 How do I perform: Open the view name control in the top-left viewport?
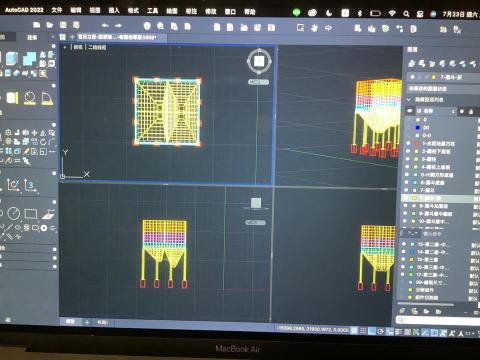[78, 47]
